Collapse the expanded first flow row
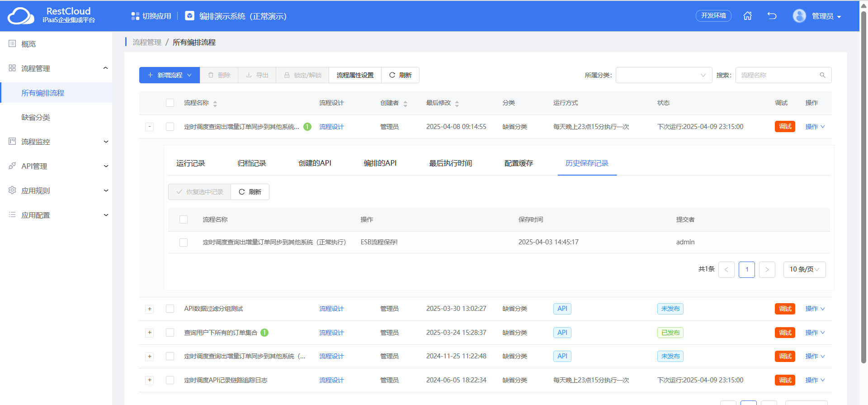The width and height of the screenshot is (868, 405). click(x=149, y=127)
